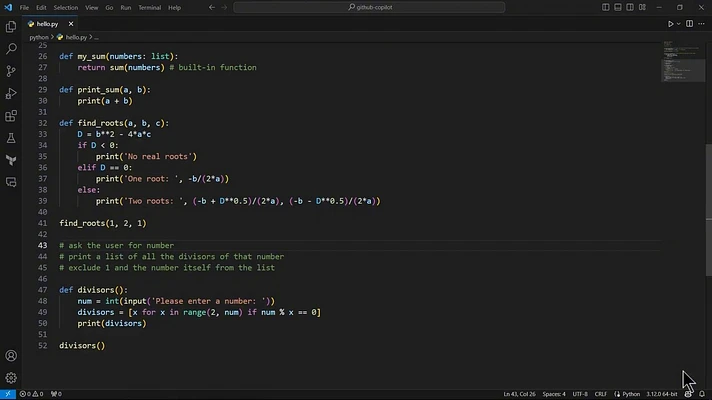Open the Source Control view

point(11,71)
